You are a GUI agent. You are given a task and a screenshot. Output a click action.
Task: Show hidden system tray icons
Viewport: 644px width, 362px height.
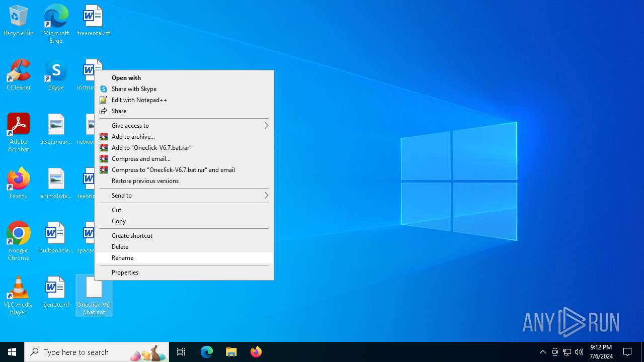click(542, 352)
